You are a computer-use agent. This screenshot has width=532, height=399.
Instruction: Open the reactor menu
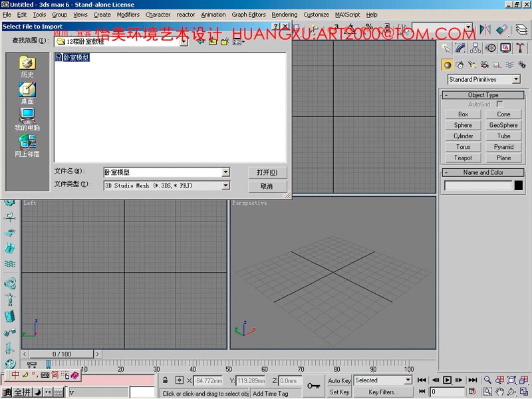186,15
